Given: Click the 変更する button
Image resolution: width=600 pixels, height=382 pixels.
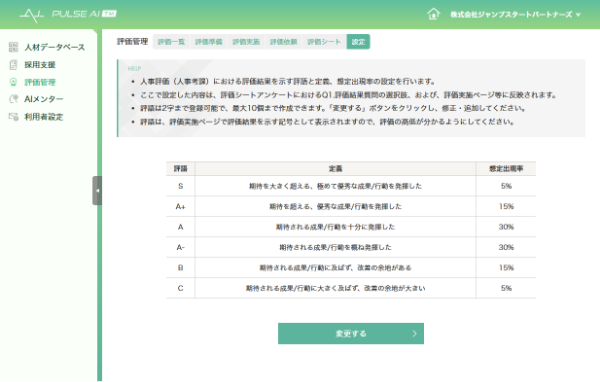Looking at the screenshot, I should tap(351, 333).
